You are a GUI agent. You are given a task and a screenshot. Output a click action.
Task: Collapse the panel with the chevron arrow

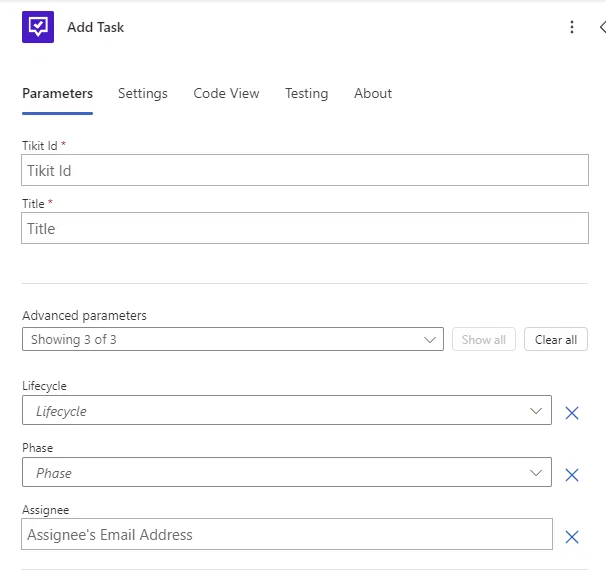point(602,27)
